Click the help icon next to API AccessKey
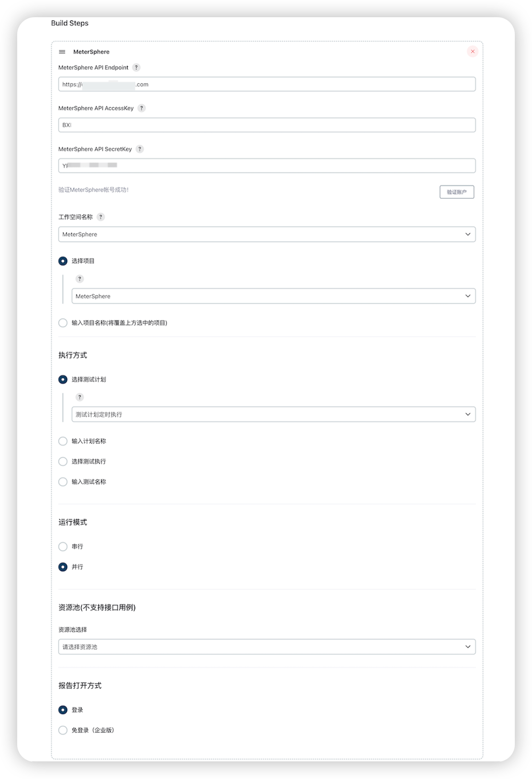The image size is (532, 779). [x=141, y=108]
